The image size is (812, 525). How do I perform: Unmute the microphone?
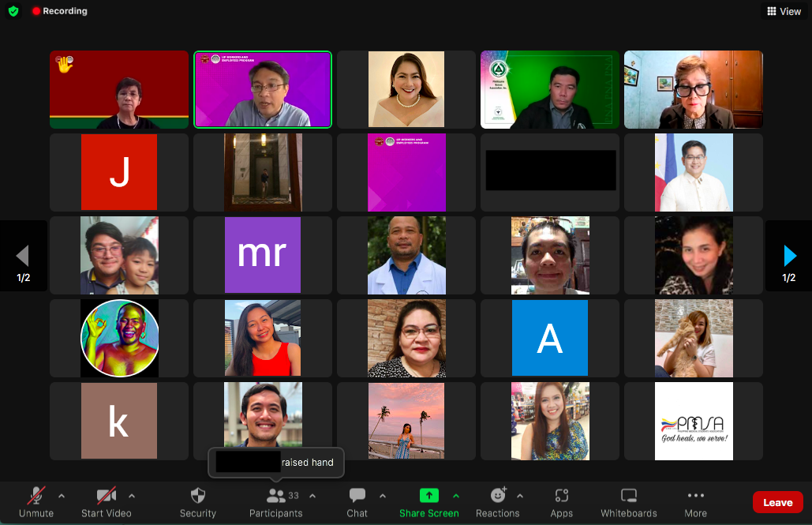(36, 502)
